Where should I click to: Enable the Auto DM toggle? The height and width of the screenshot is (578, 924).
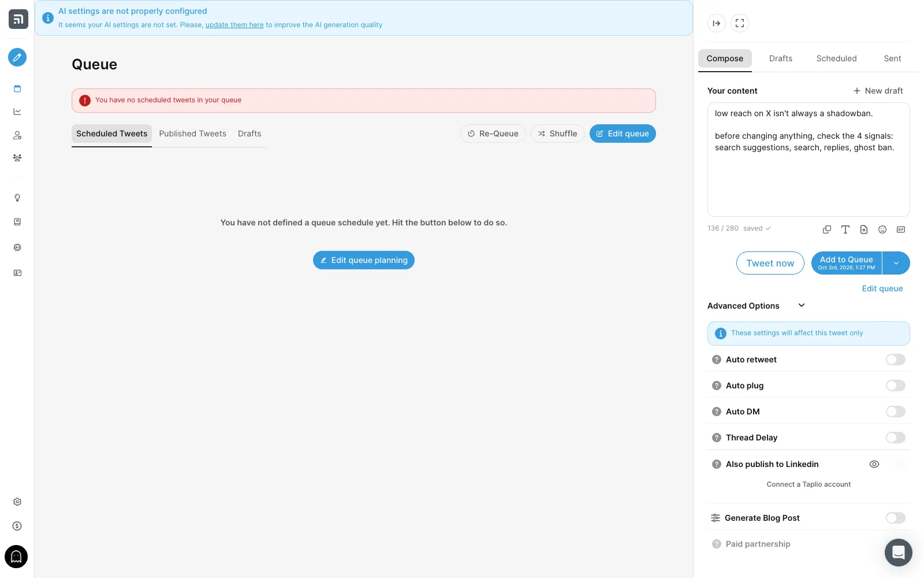coord(896,412)
